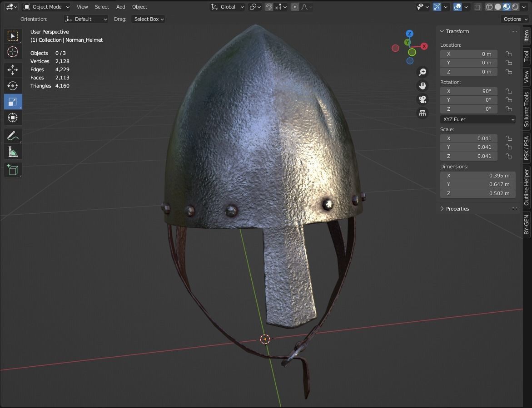
Task: Switch to material preview shading
Action: tap(507, 7)
